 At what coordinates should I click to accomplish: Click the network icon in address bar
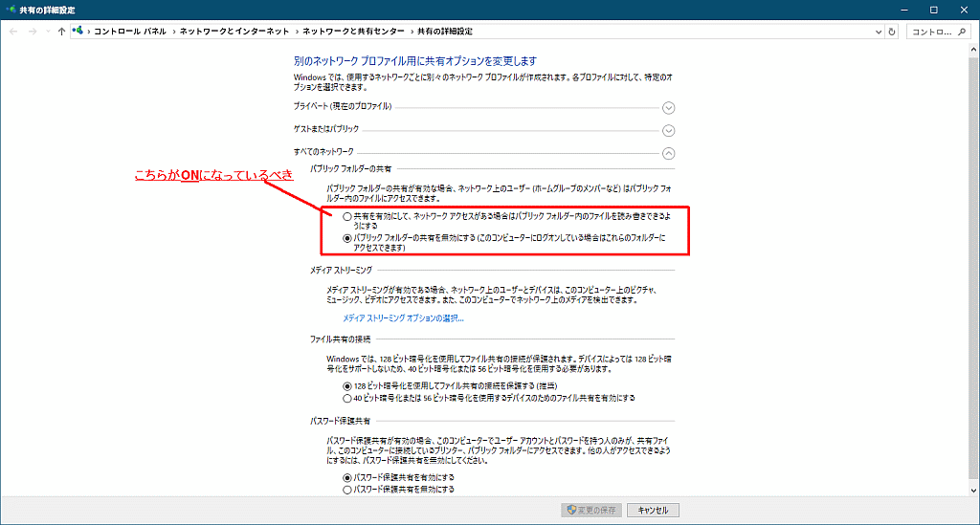click(x=78, y=31)
